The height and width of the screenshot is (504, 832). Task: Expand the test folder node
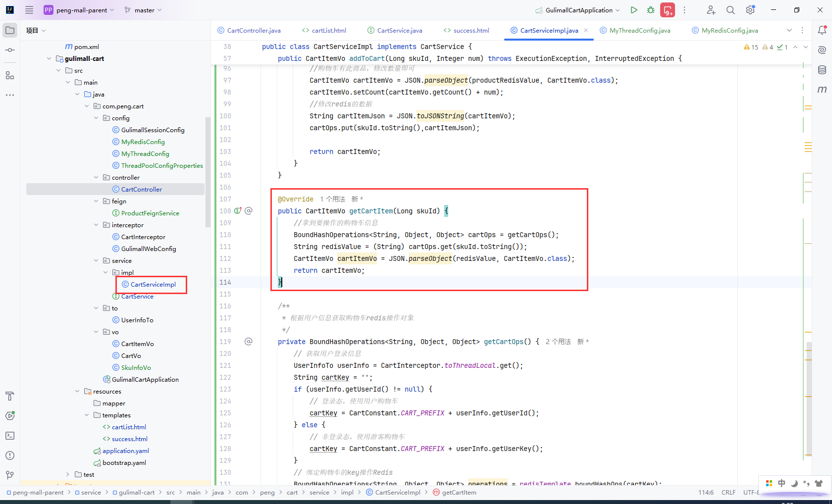coord(68,474)
